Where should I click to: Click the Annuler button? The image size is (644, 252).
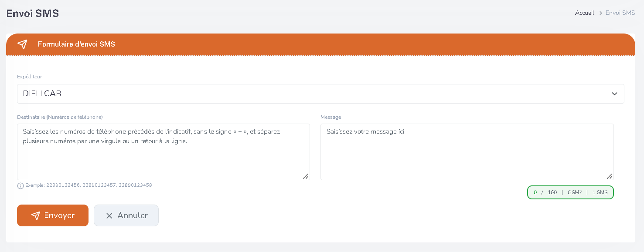pyautogui.click(x=126, y=215)
